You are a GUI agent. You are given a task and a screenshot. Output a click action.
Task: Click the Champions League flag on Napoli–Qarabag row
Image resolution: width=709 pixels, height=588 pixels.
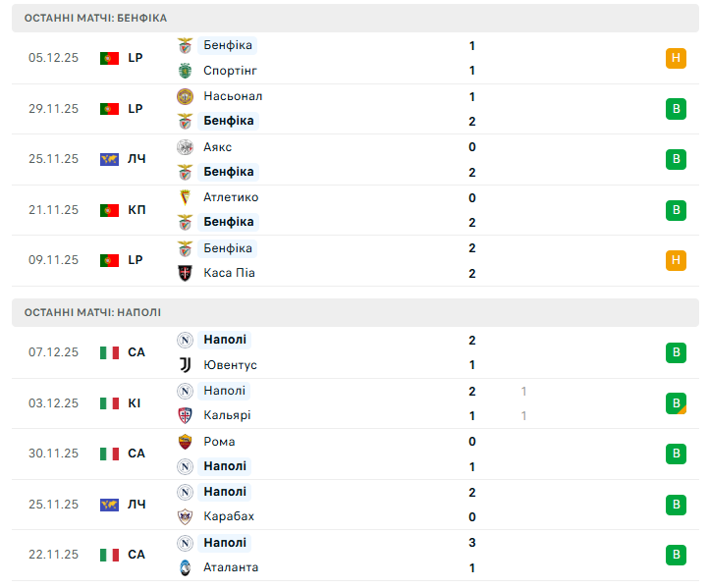point(109,505)
